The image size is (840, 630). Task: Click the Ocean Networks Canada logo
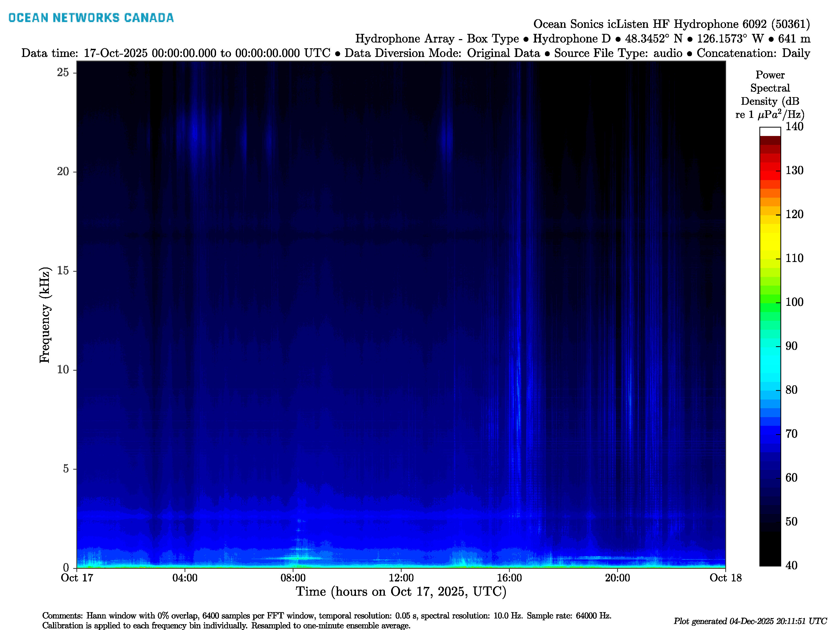[x=91, y=18]
